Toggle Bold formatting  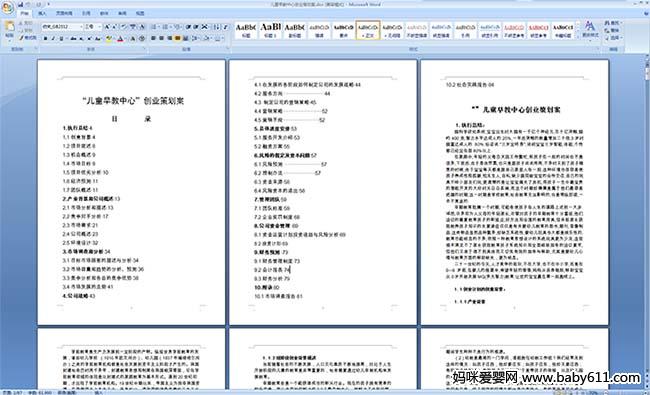tap(45, 39)
